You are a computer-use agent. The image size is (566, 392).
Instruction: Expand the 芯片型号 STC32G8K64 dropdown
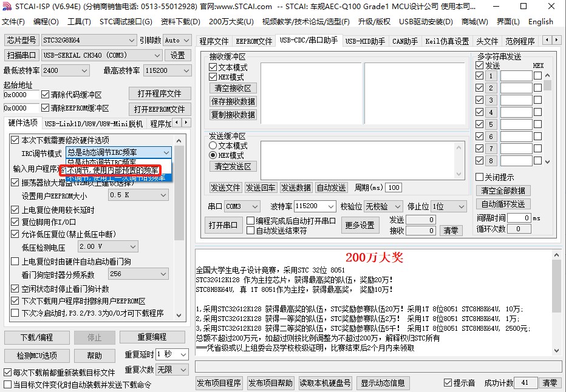click(89, 40)
